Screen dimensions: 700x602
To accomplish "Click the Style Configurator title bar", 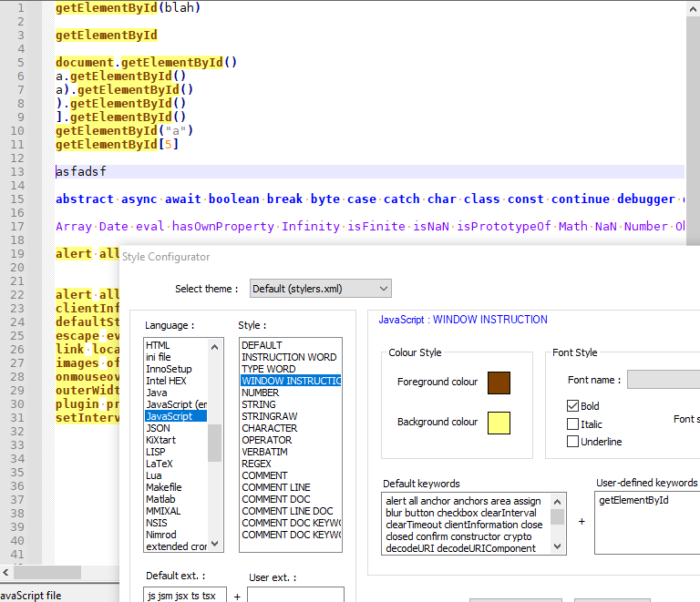I will (410, 257).
